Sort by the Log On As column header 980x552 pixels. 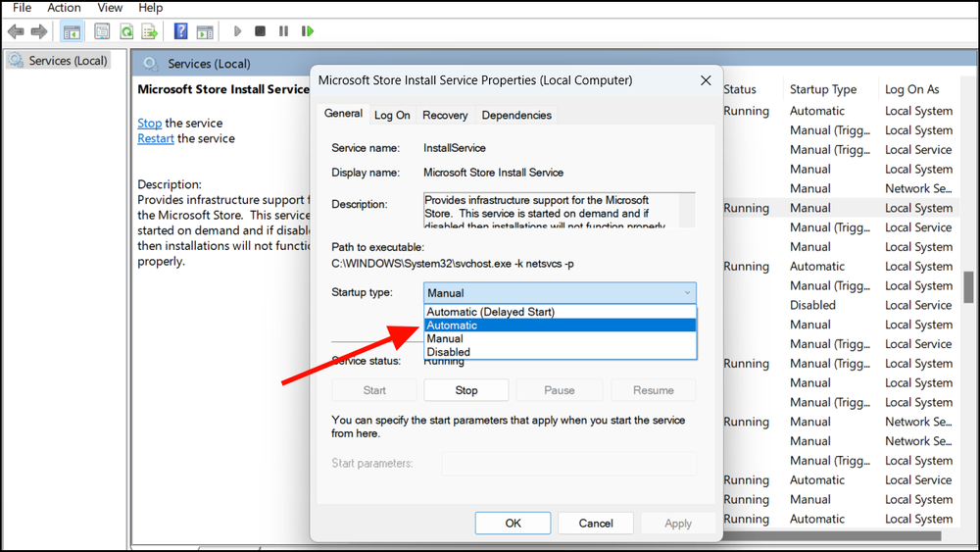click(x=911, y=89)
